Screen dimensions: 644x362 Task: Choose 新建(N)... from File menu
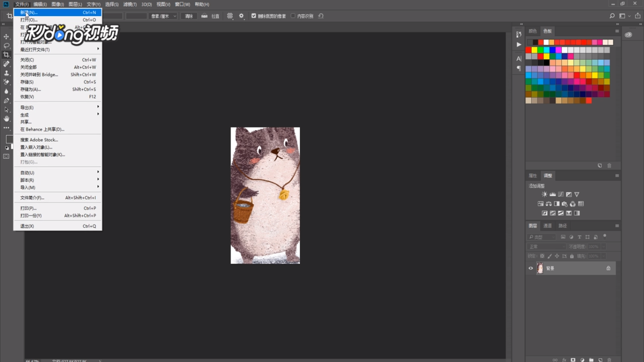(58, 13)
